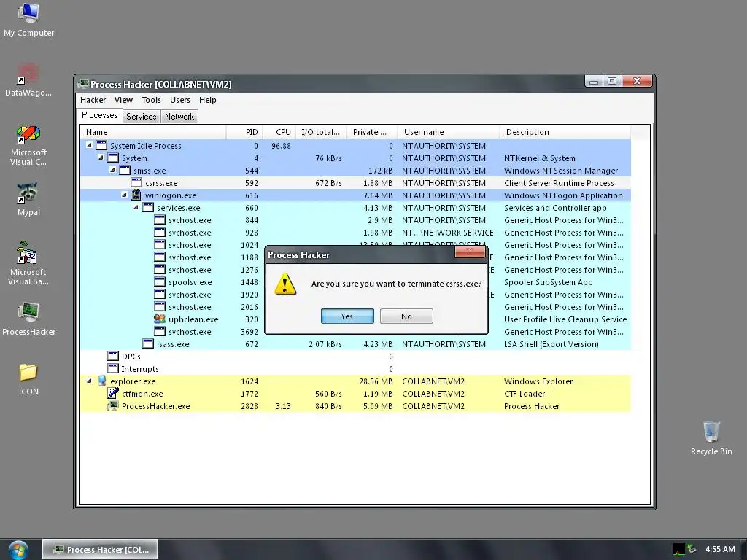Click the warning icon in dialog
Viewport: 747px width, 560px height.
[285, 284]
